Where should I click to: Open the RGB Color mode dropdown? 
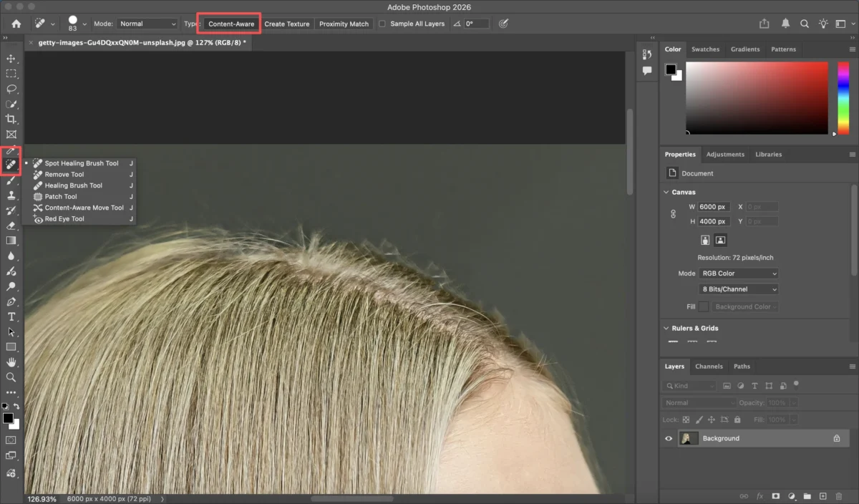pos(739,273)
